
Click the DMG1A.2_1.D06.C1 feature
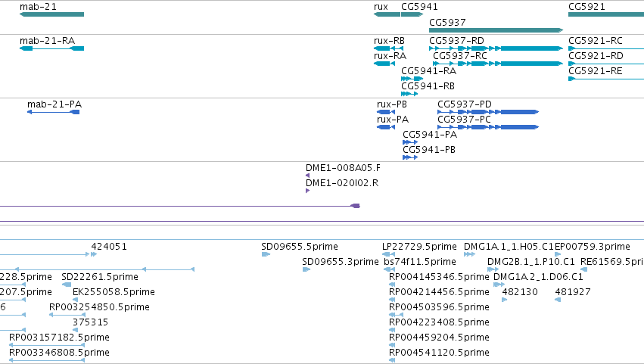499,285
